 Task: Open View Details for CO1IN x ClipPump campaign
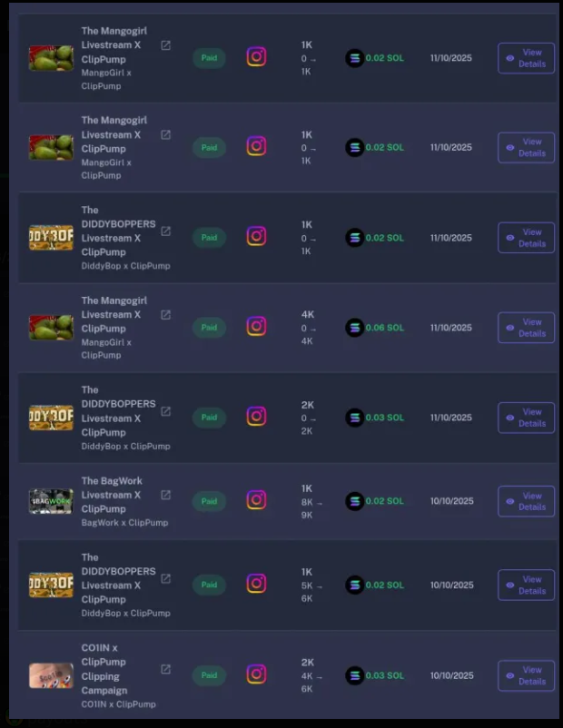526,675
